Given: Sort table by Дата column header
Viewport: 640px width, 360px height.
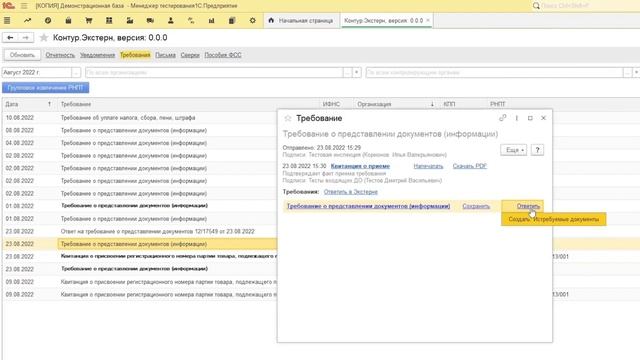Looking at the screenshot, I should [x=29, y=104].
